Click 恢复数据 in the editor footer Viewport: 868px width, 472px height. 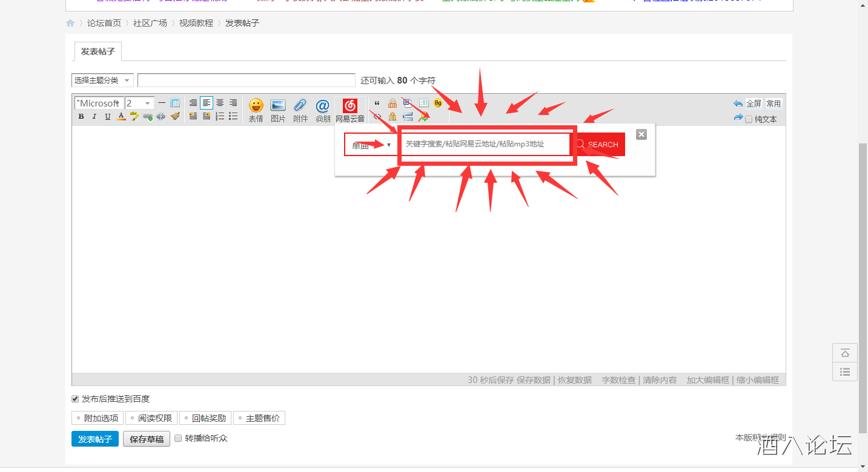point(575,380)
